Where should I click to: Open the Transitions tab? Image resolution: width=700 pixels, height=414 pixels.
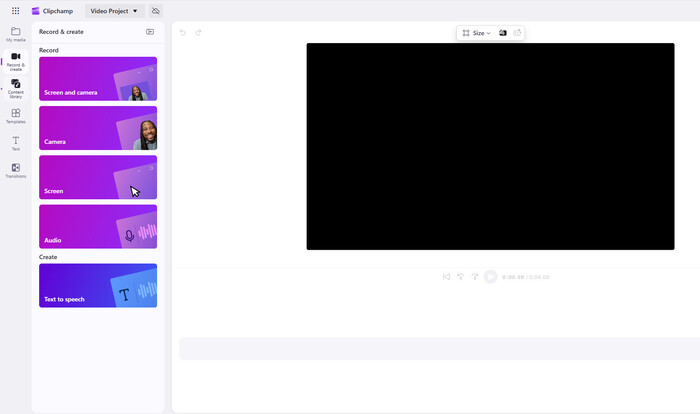16,171
